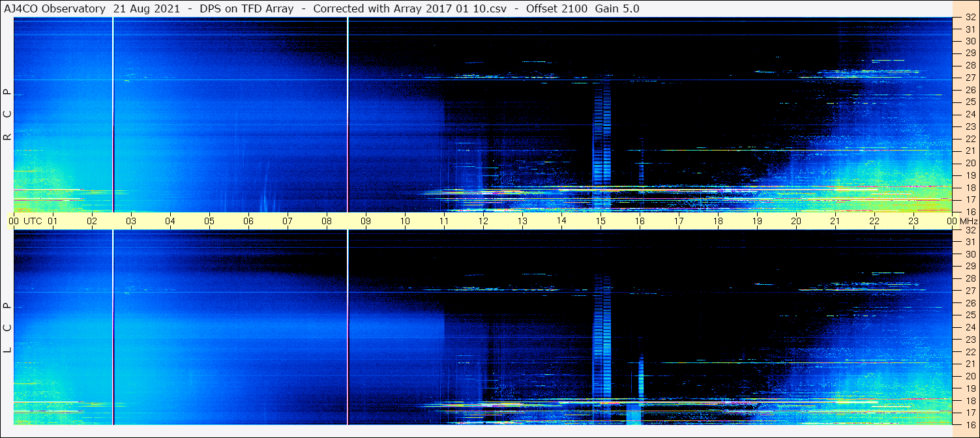Screen dimensions: 980x438
Task: Click the 'Gain 5.0' header value
Action: click(x=617, y=8)
